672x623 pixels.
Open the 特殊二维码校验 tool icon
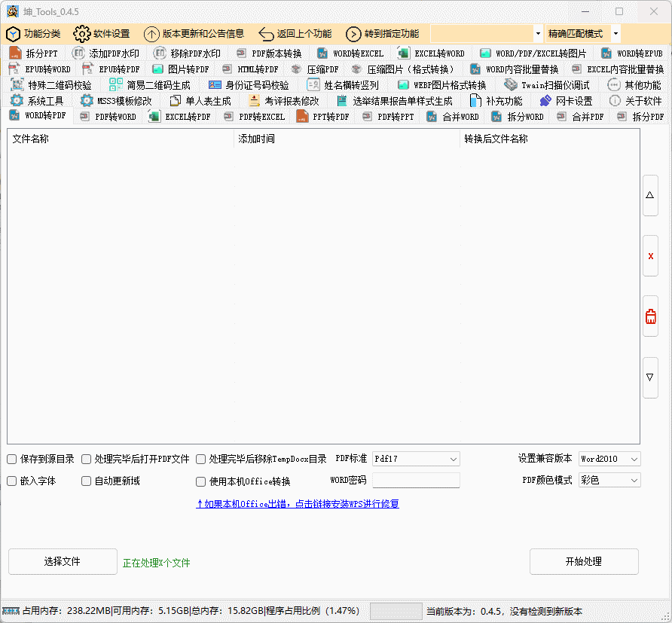[x=17, y=85]
